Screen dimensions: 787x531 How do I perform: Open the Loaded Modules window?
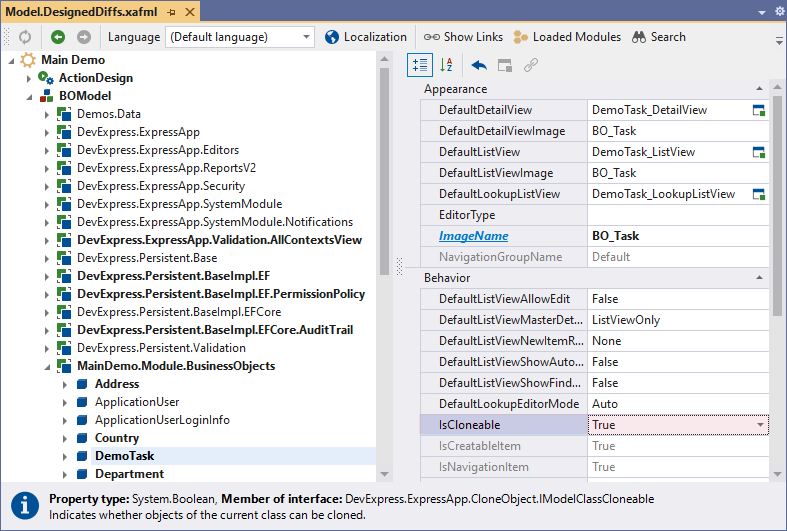pyautogui.click(x=567, y=37)
